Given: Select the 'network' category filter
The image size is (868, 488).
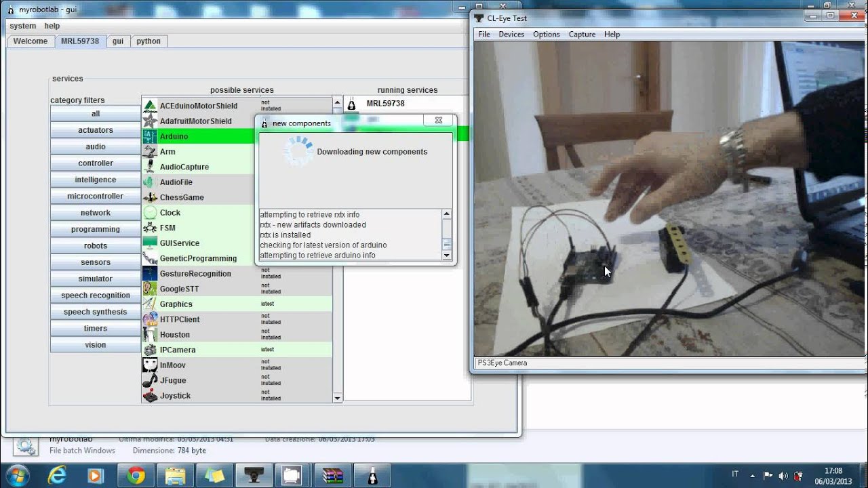Looking at the screenshot, I should click(x=96, y=213).
